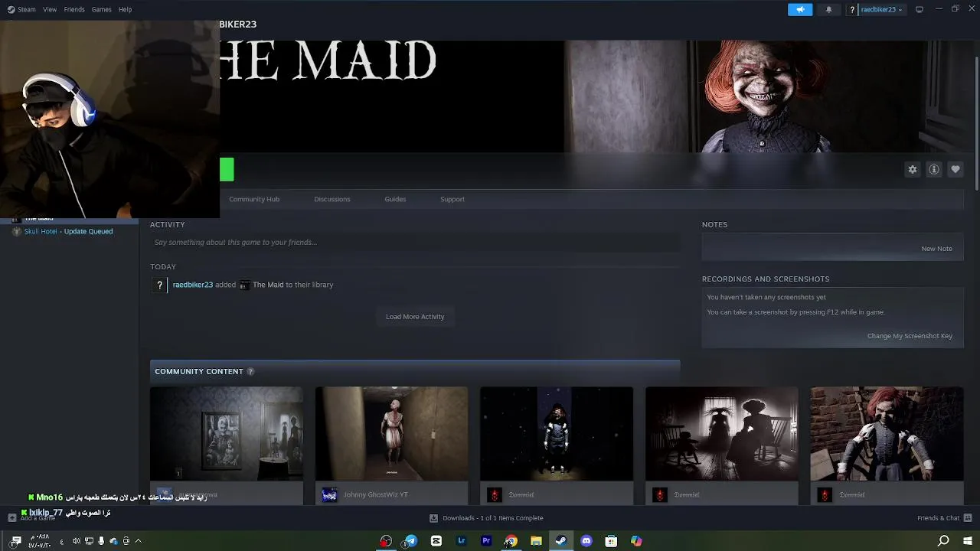The width and height of the screenshot is (980, 551).
Task: Open raedbiker23 profile link in activity
Action: pyautogui.click(x=193, y=285)
